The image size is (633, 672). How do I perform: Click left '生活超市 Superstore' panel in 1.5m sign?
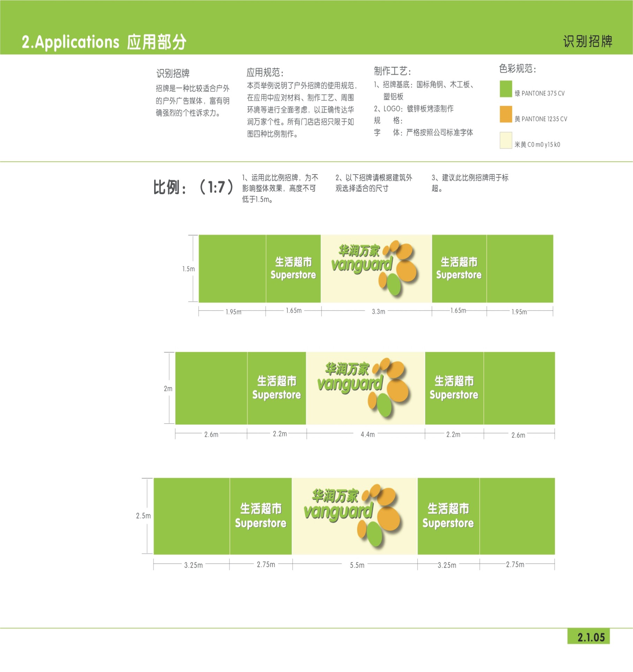point(293,268)
